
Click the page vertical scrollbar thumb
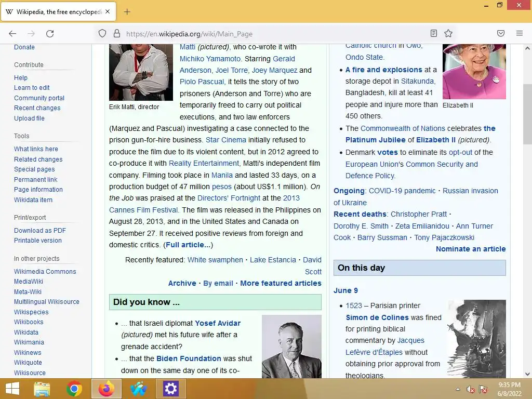tap(527, 114)
